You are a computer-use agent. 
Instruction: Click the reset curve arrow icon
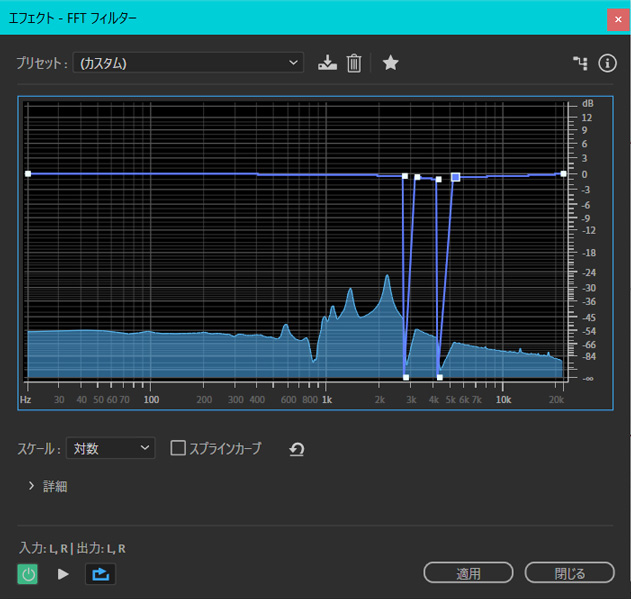296,449
